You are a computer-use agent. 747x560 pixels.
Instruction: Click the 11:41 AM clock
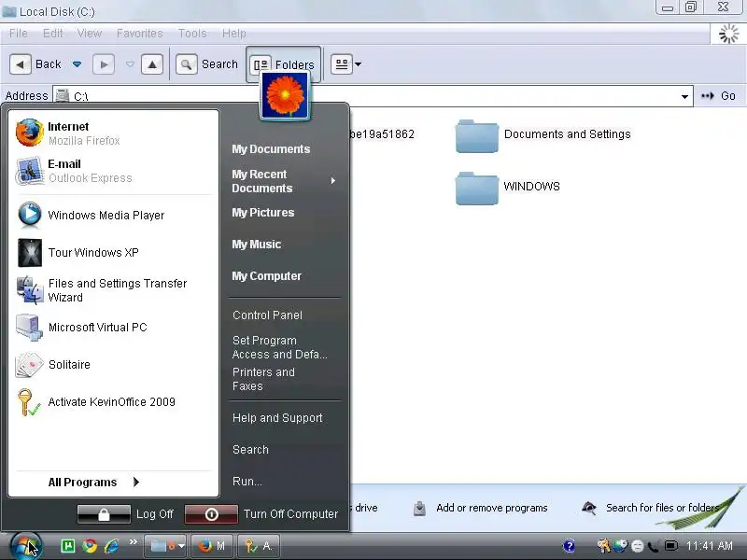pyautogui.click(x=710, y=546)
